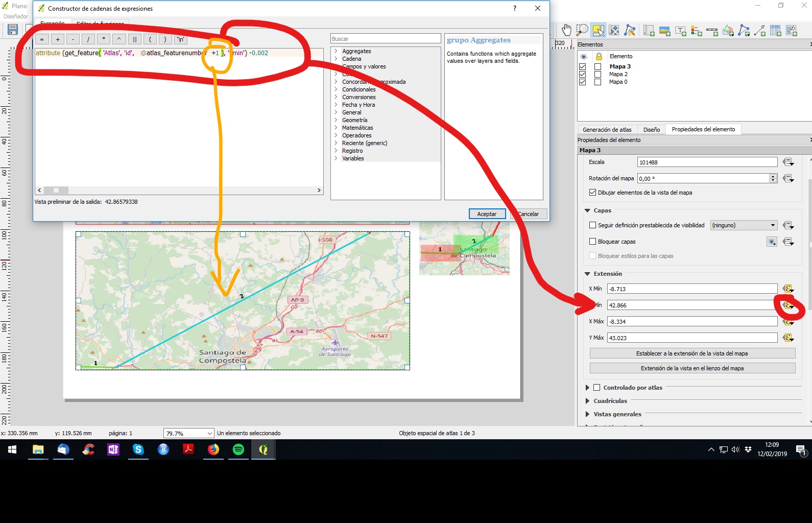Expand the Cuadrículas section

(x=587, y=401)
